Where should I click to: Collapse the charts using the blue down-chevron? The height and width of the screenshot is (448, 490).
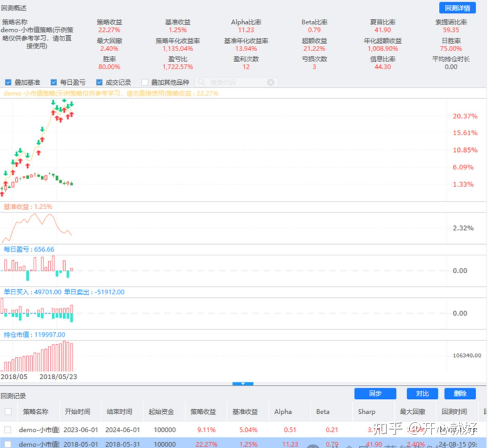tap(243, 383)
